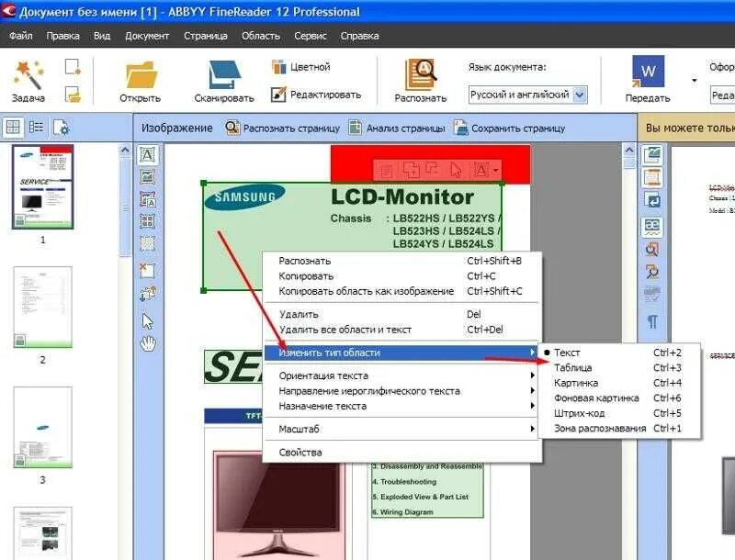Click the small open-folder icon below new page

[x=73, y=95]
